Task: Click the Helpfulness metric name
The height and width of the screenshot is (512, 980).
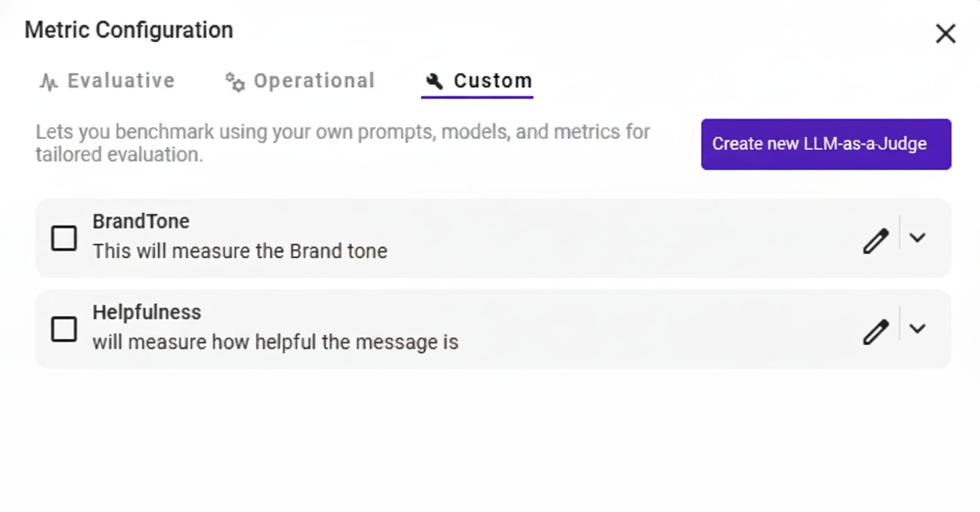Action: pyautogui.click(x=147, y=312)
